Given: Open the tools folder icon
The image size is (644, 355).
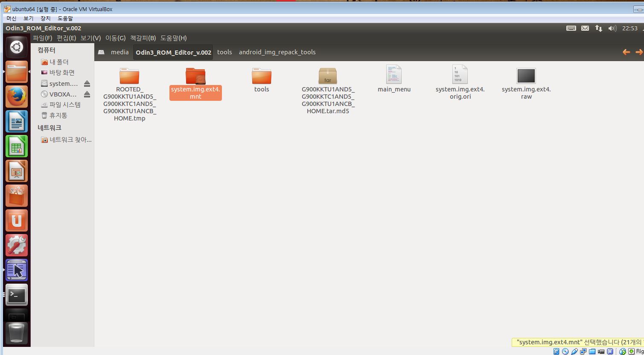Looking at the screenshot, I should (x=261, y=76).
